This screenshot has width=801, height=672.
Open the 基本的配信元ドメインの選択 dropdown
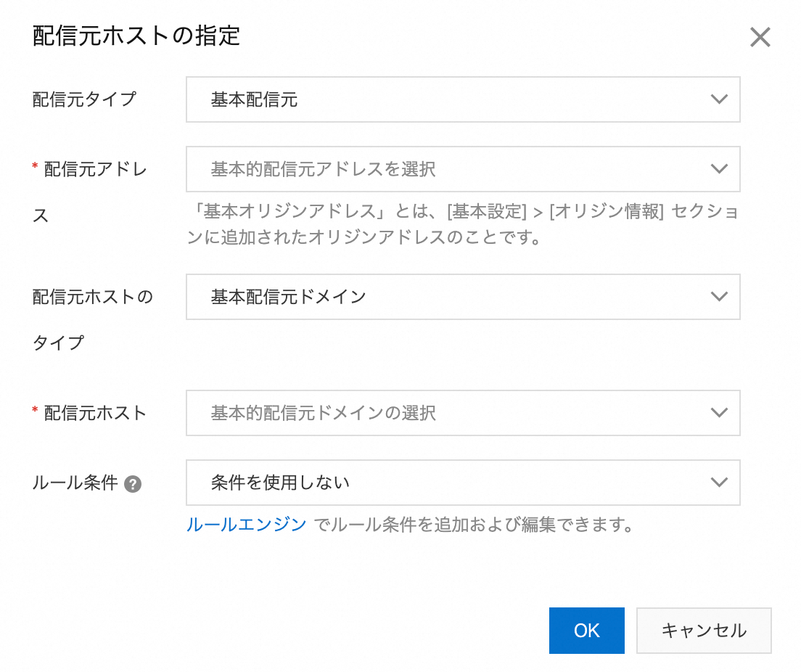click(x=450, y=413)
